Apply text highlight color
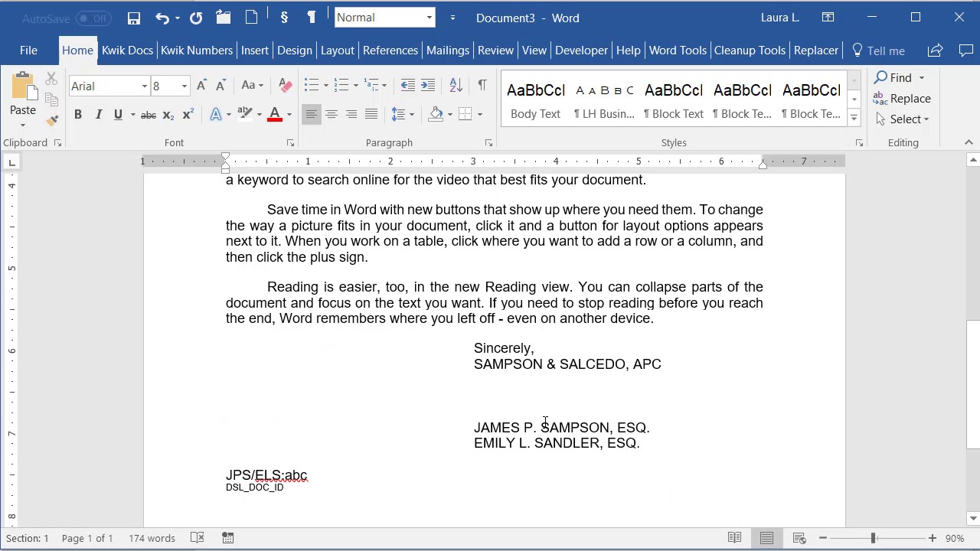The width and height of the screenshot is (980, 551). [245, 115]
